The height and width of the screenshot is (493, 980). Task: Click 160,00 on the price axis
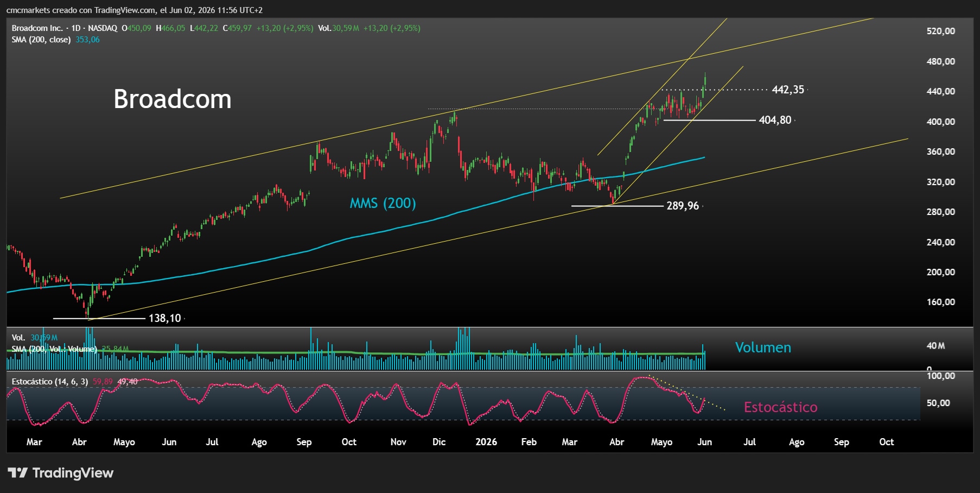click(x=941, y=302)
